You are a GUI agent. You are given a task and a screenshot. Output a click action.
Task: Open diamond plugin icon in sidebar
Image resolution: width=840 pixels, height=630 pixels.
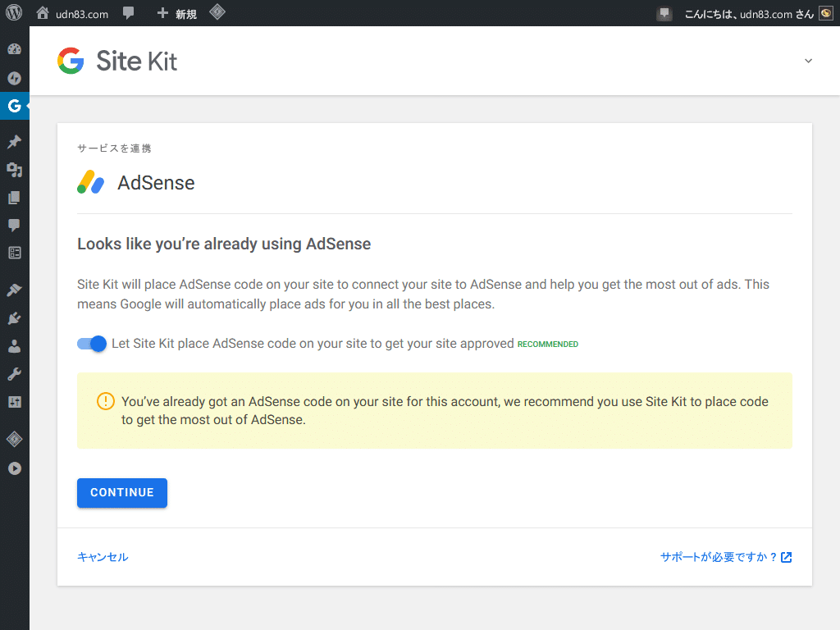click(x=15, y=440)
